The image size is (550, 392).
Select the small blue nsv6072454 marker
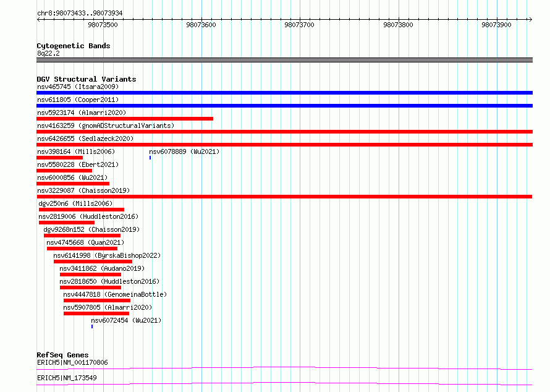point(92,326)
